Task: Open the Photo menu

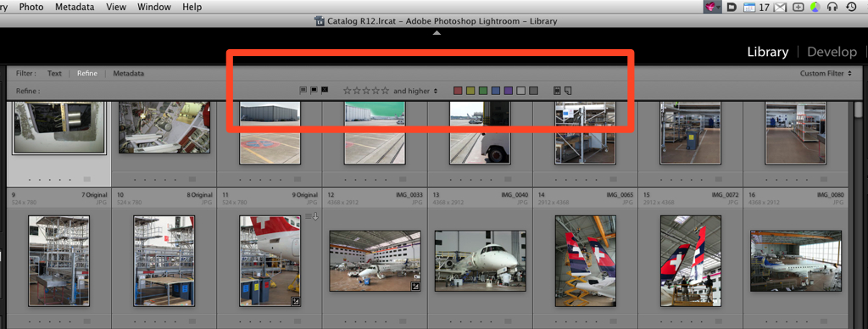Action: tap(31, 7)
